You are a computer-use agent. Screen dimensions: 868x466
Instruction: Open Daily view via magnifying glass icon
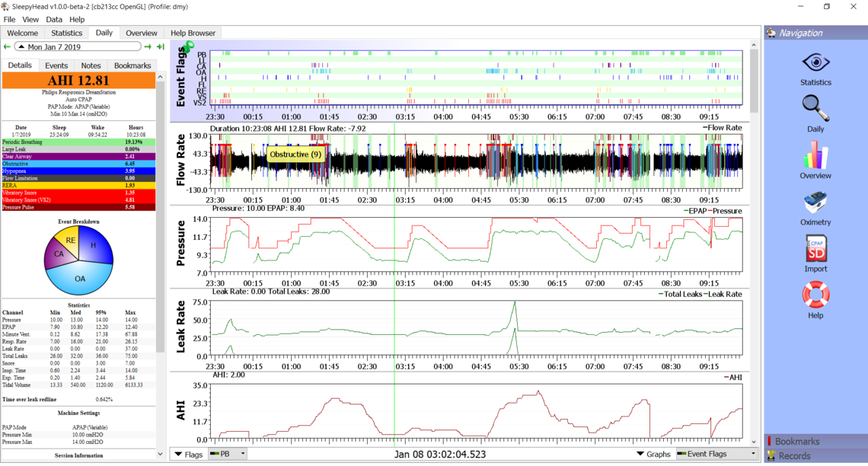(815, 108)
